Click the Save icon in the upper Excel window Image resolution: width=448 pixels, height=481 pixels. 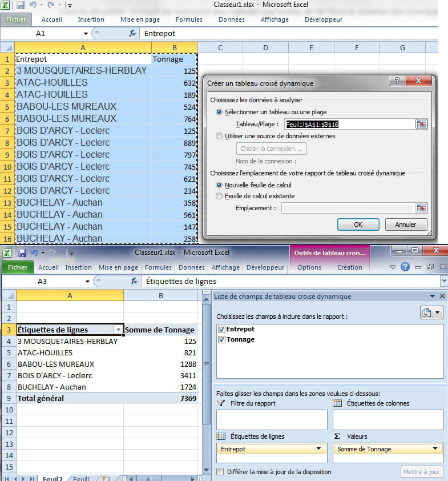[x=20, y=5]
